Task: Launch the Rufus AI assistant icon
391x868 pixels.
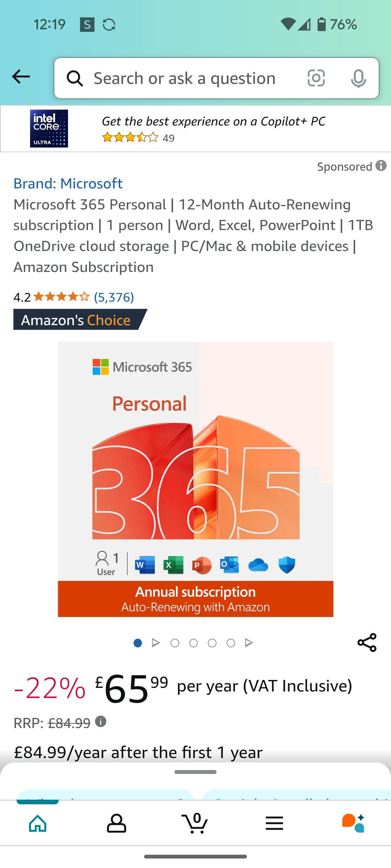Action: (x=353, y=824)
